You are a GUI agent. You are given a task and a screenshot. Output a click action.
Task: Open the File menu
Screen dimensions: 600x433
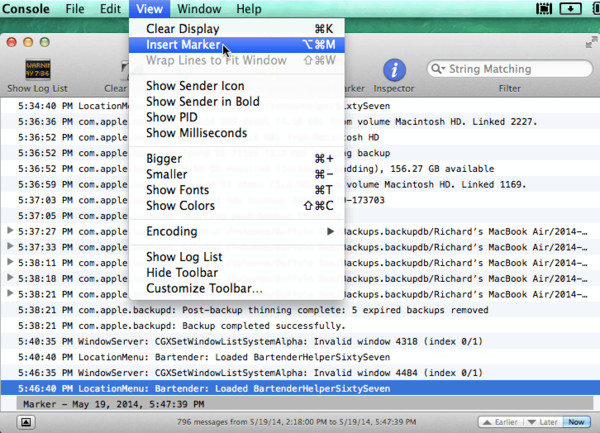click(75, 8)
